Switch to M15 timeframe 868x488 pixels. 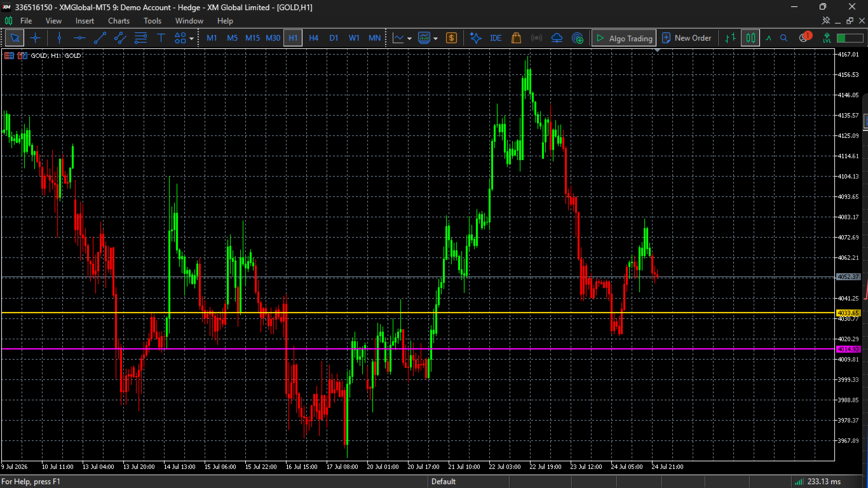click(253, 38)
